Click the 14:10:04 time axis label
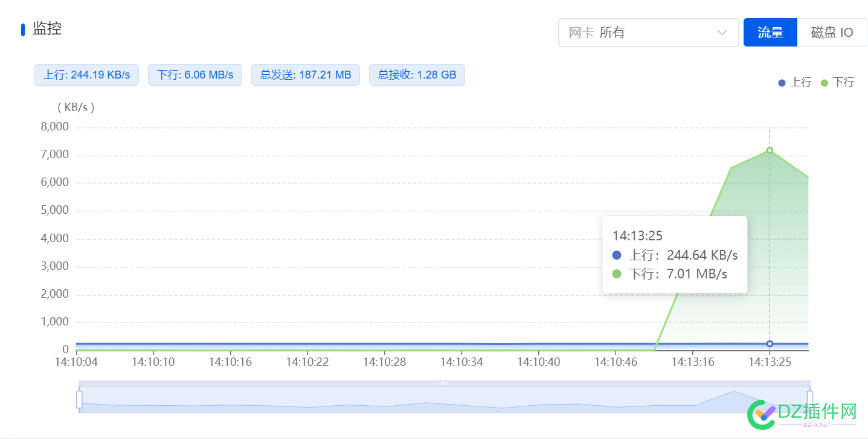Image resolution: width=868 pixels, height=439 pixels. pyautogui.click(x=76, y=362)
